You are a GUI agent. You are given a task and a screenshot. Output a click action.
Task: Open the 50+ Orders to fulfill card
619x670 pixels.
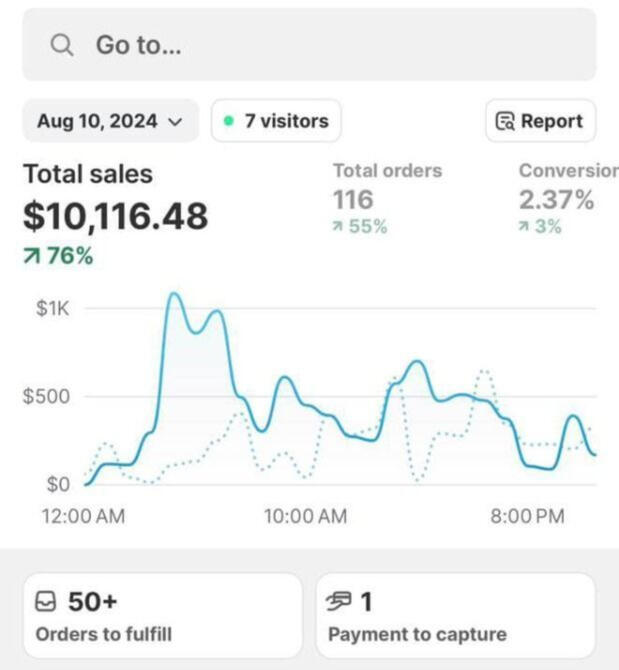162,616
